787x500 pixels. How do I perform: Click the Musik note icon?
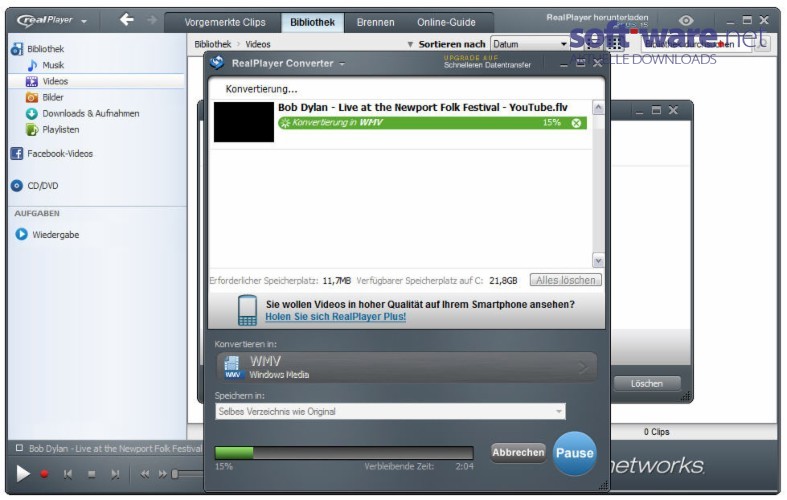32,65
